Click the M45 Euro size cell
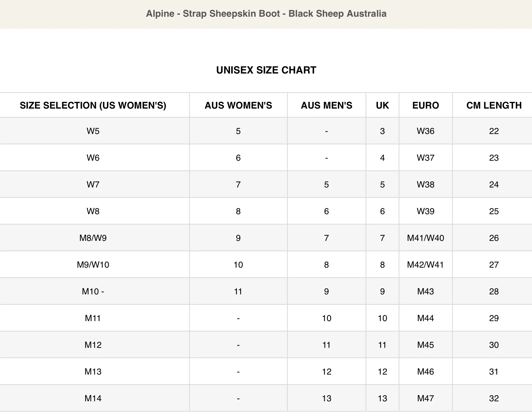Screen dimensions: 532x417 (x=425, y=345)
